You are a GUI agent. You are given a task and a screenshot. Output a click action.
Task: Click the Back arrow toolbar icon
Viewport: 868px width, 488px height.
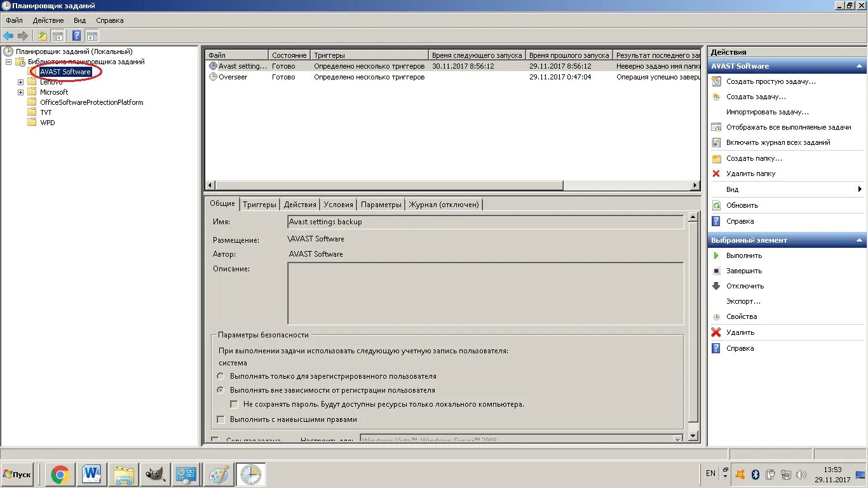click(8, 36)
